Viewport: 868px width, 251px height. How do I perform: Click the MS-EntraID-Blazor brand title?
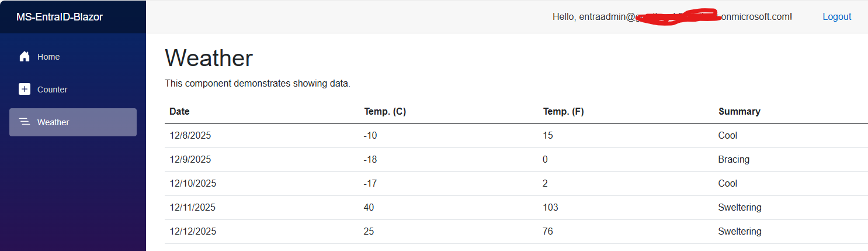60,17
